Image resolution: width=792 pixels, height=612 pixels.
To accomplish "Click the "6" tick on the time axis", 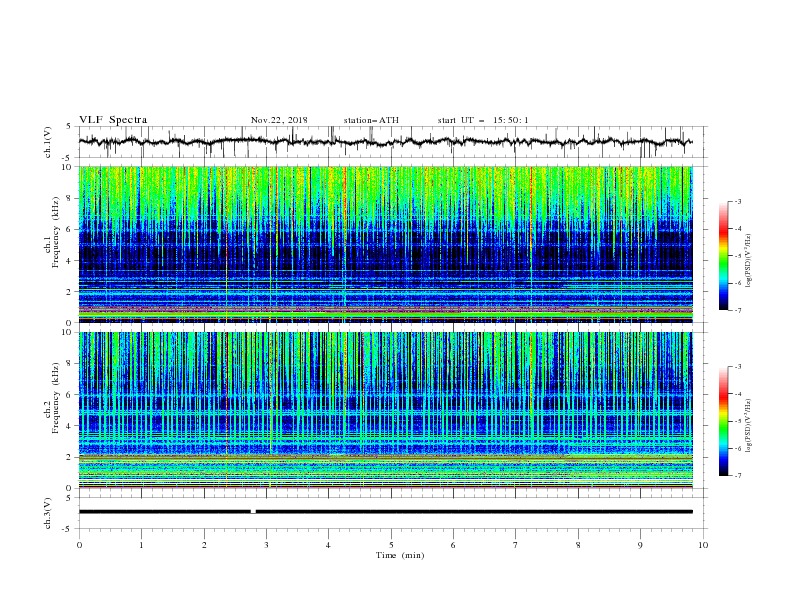I will click(453, 545).
